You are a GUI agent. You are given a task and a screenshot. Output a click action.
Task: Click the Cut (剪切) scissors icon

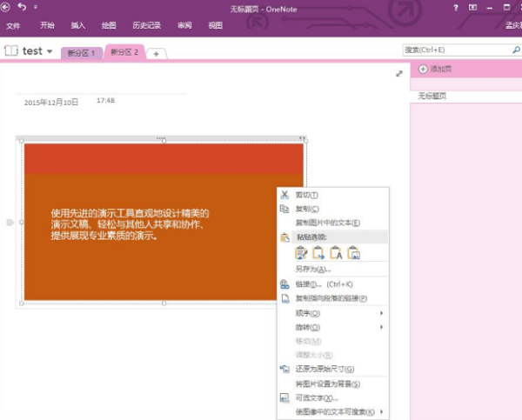[x=284, y=195]
